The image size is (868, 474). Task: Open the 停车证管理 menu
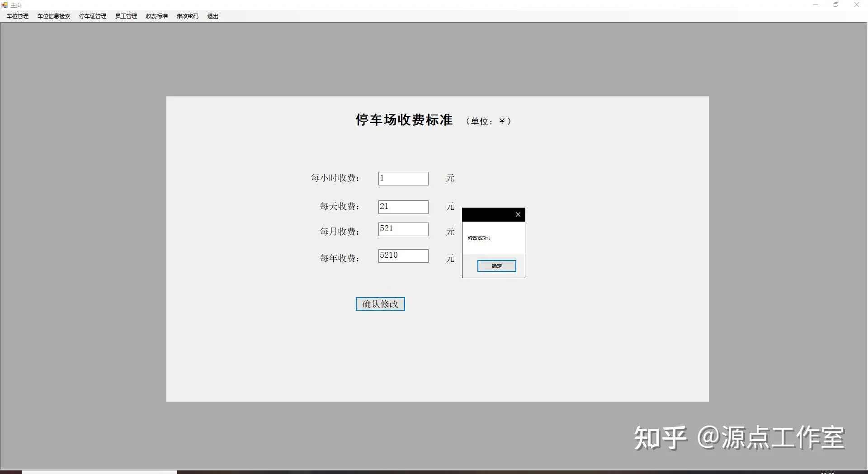click(93, 16)
